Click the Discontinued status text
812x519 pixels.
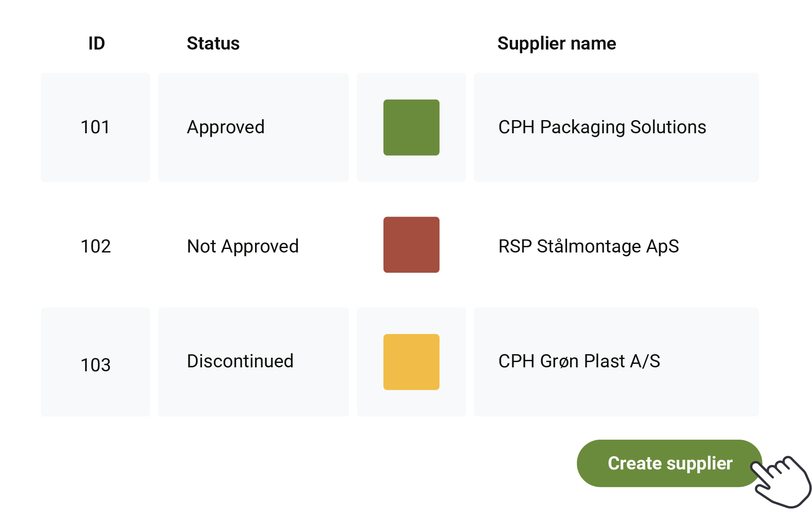[x=240, y=361]
